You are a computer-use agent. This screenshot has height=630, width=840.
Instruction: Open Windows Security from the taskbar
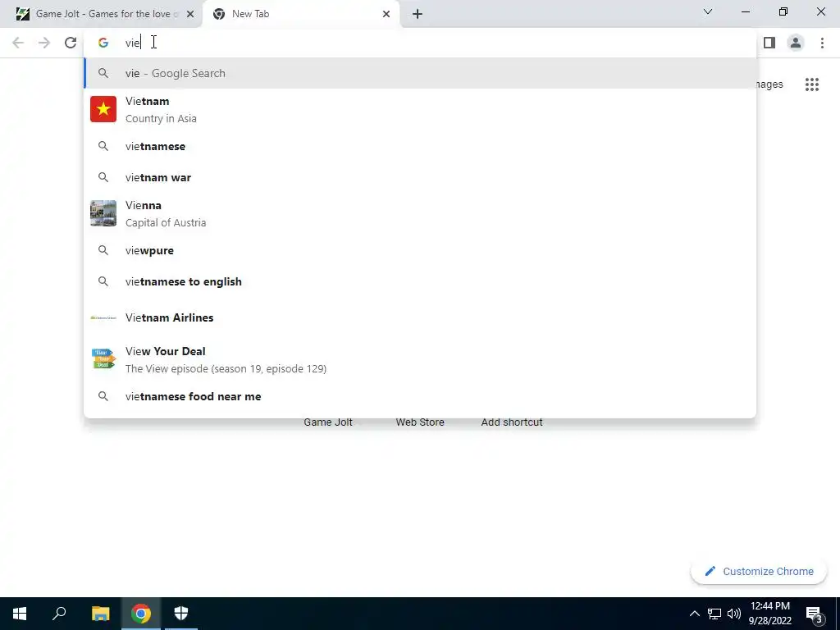(x=181, y=614)
